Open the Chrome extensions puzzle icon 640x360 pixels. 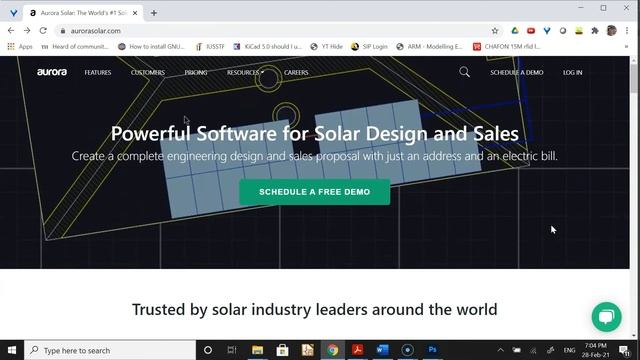595,31
